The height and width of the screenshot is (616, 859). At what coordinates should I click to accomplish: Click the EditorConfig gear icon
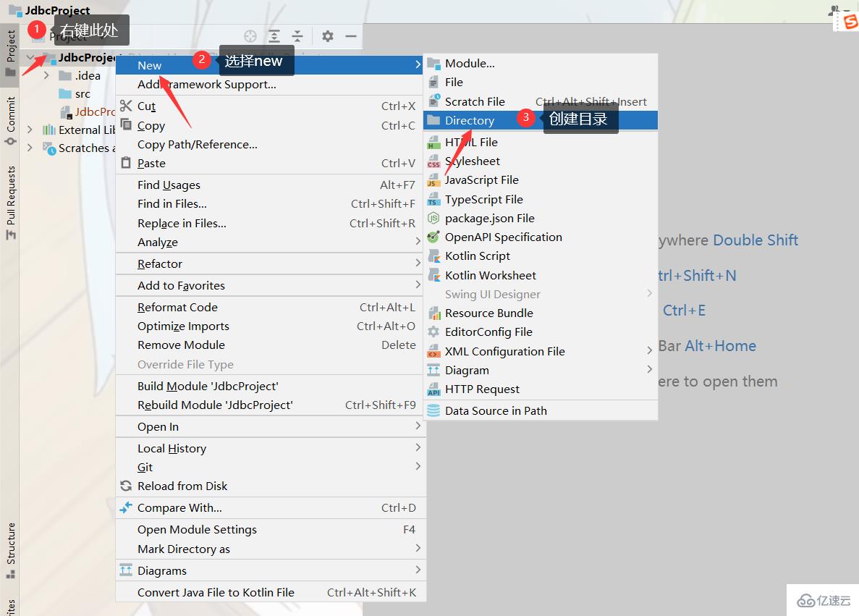pyautogui.click(x=433, y=332)
